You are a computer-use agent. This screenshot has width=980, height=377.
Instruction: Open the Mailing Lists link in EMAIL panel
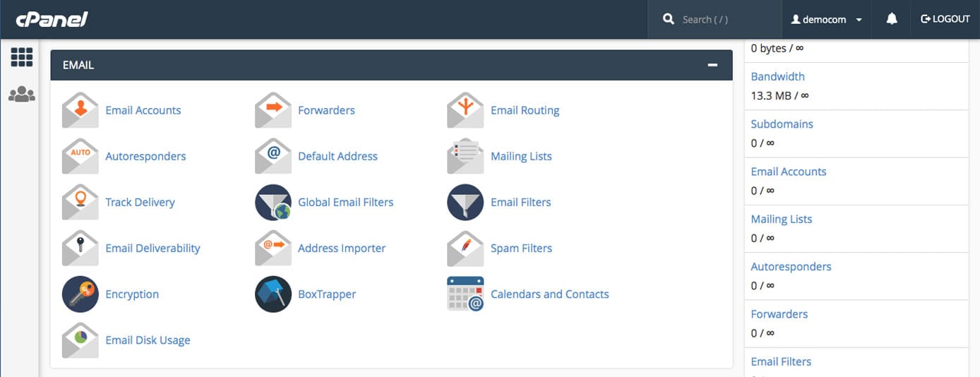pos(521,156)
